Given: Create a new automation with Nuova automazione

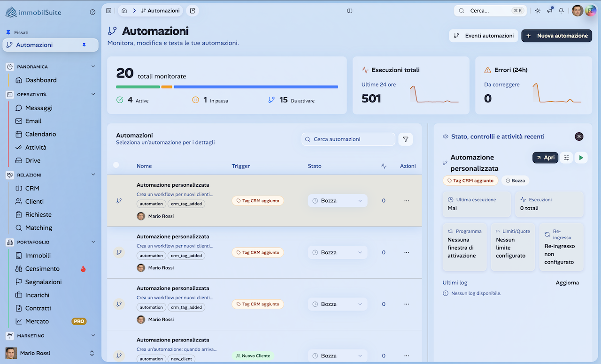Looking at the screenshot, I should click(x=556, y=36).
